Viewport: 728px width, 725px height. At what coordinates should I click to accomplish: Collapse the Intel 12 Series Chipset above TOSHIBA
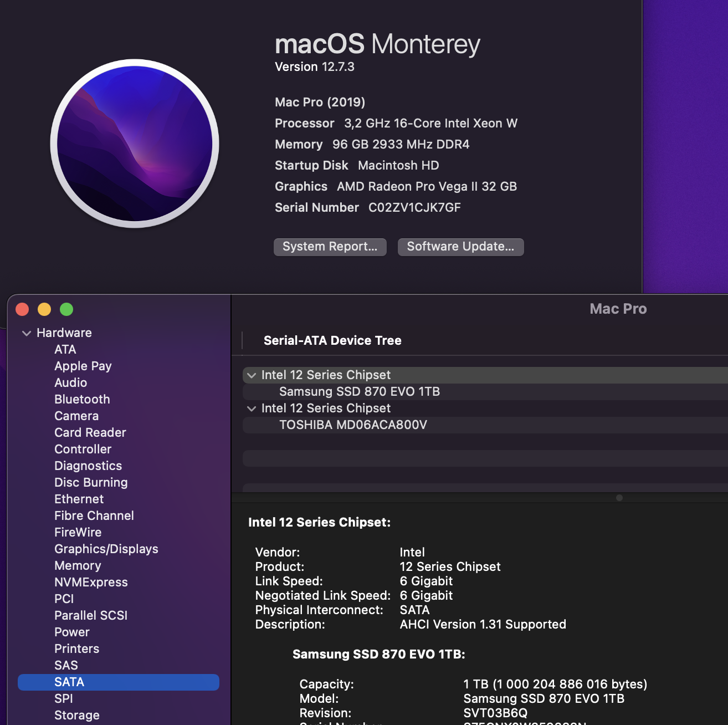point(252,409)
